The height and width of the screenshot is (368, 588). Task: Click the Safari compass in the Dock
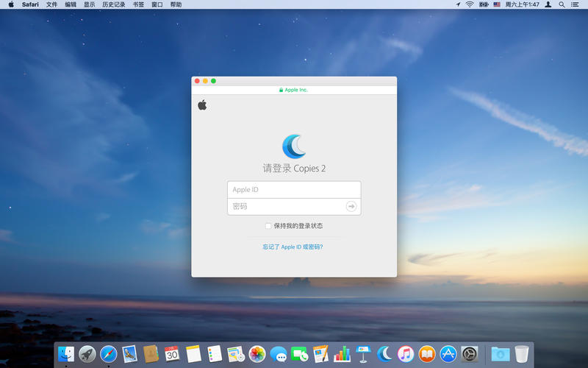point(108,354)
